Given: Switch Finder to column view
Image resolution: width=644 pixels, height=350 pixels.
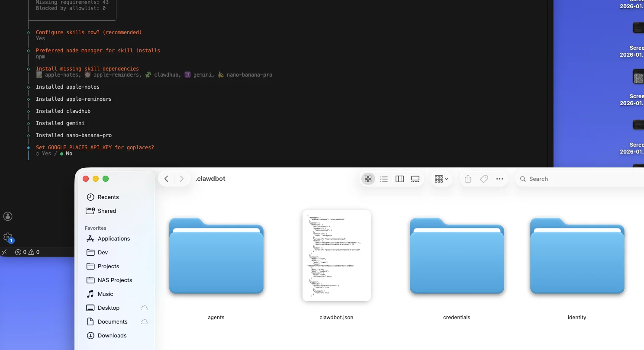Looking at the screenshot, I should pyautogui.click(x=399, y=179).
